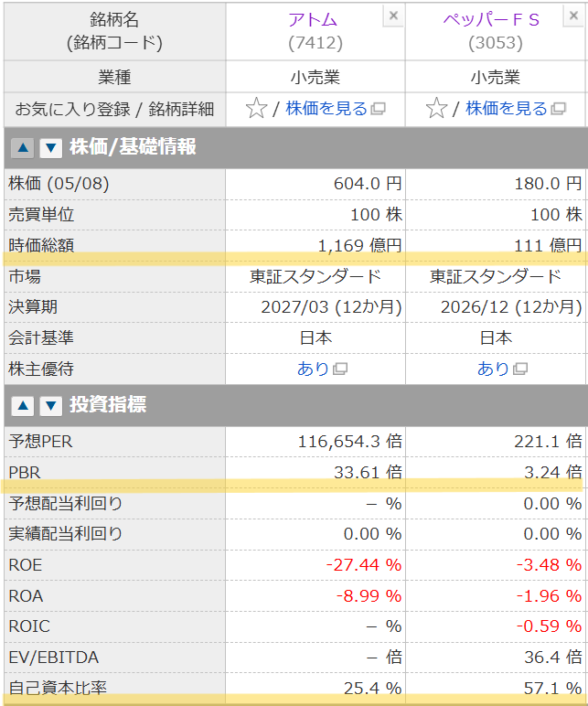Screen dimensions: 588x706
Task: Remove アトム column with its close button
Action: coord(393,16)
